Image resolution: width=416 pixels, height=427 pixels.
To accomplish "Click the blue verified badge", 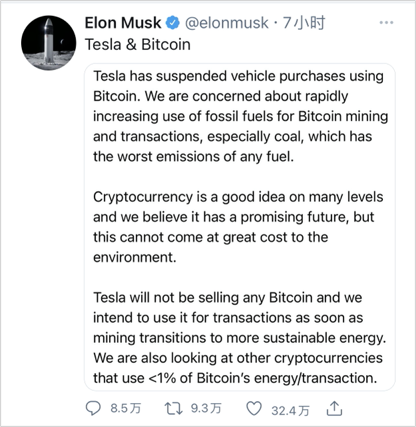I will (173, 23).
